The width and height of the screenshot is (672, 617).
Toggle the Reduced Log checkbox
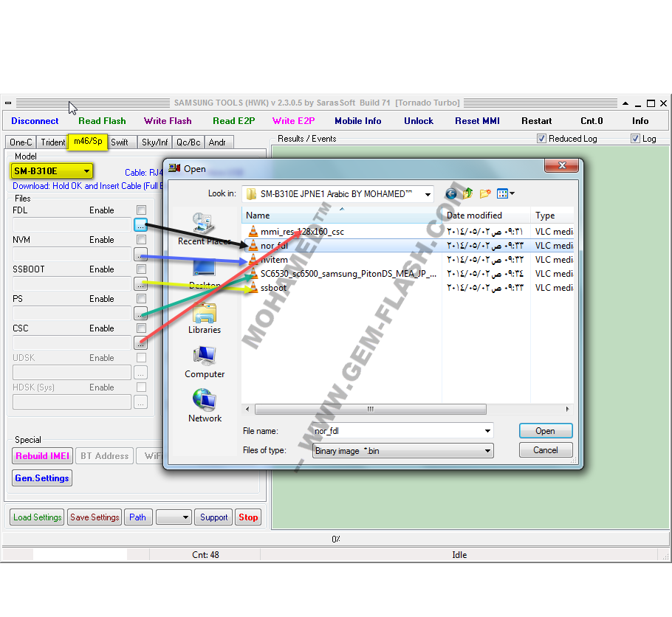(x=542, y=139)
